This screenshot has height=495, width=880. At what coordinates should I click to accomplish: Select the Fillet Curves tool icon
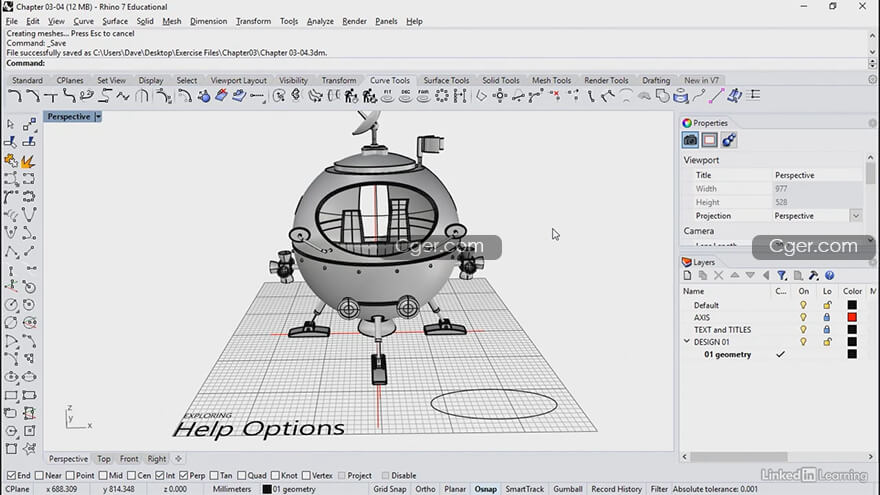point(15,96)
